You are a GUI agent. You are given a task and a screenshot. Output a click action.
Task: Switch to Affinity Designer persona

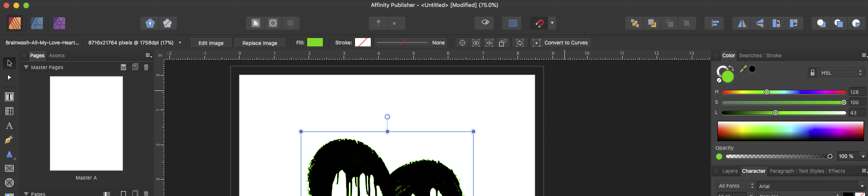point(37,23)
